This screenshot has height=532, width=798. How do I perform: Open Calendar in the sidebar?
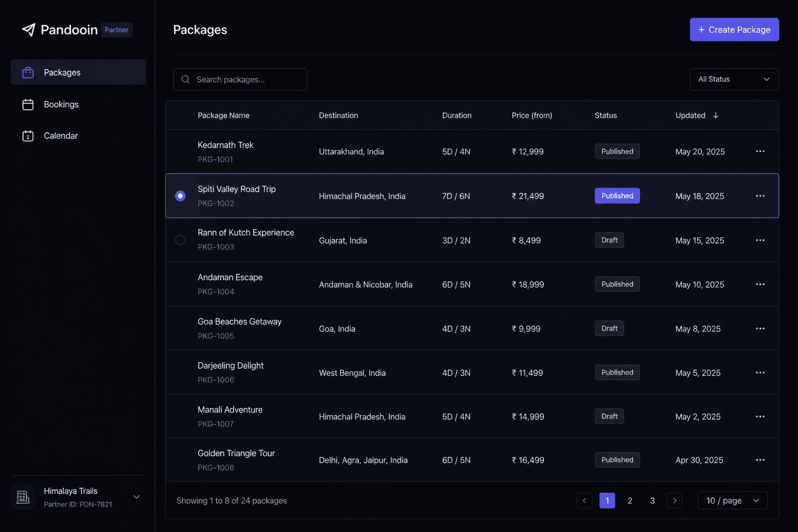(78, 136)
